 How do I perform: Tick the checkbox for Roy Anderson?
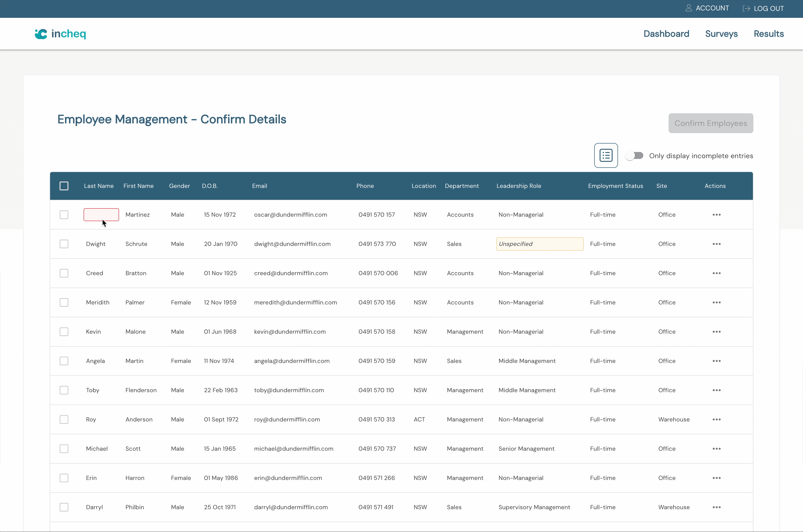tap(64, 419)
